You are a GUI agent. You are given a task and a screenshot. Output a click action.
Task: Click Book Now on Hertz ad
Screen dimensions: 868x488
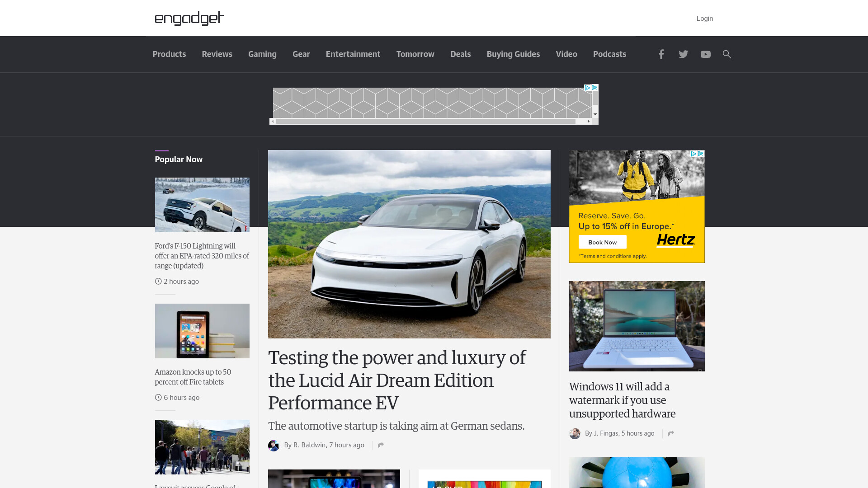coord(602,242)
